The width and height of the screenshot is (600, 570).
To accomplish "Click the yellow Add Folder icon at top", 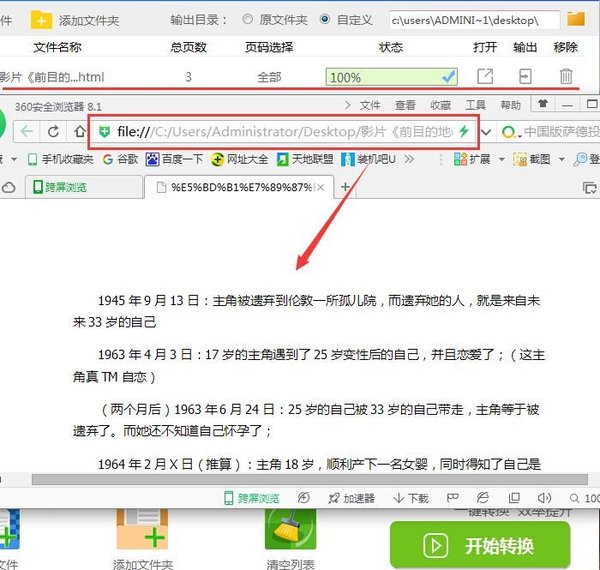I will (41, 20).
